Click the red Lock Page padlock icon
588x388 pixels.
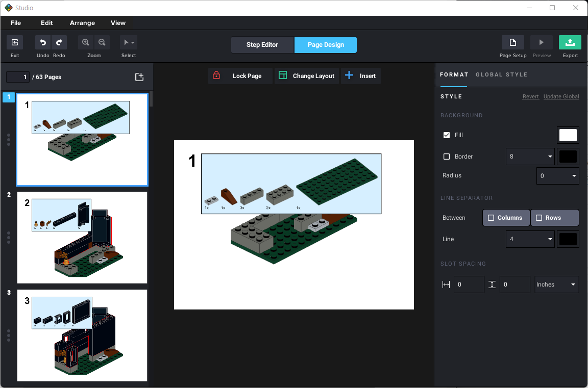tap(216, 75)
